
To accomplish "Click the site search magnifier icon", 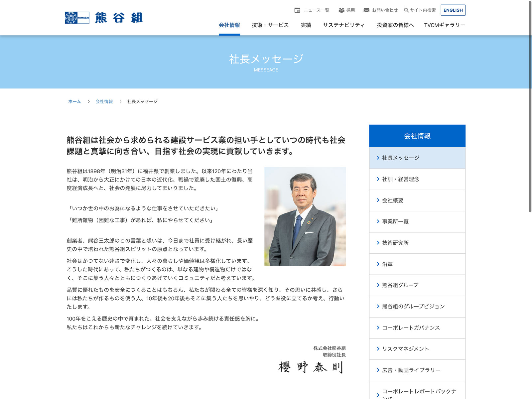I will coord(406,10).
